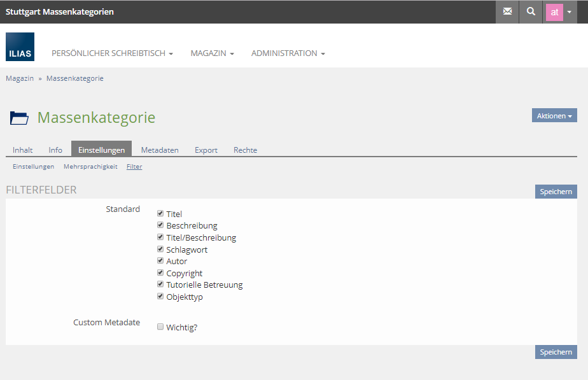Click the search magnifier icon

point(531,11)
